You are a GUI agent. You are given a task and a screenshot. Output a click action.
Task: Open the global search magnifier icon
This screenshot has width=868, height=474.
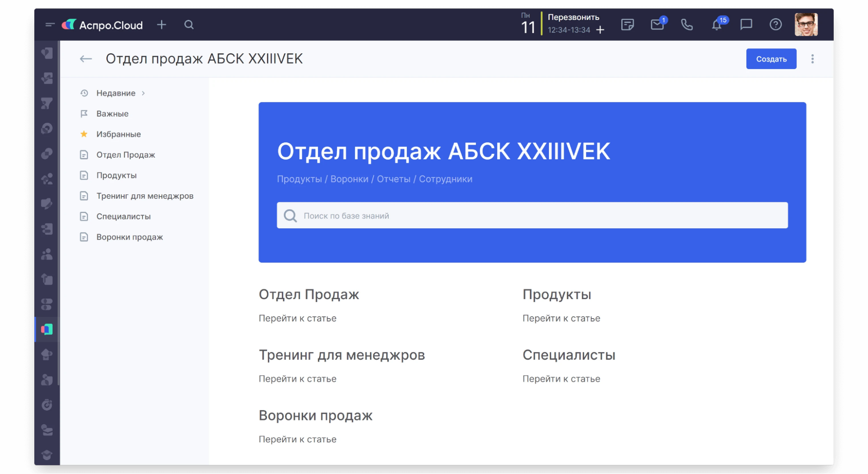[189, 25]
